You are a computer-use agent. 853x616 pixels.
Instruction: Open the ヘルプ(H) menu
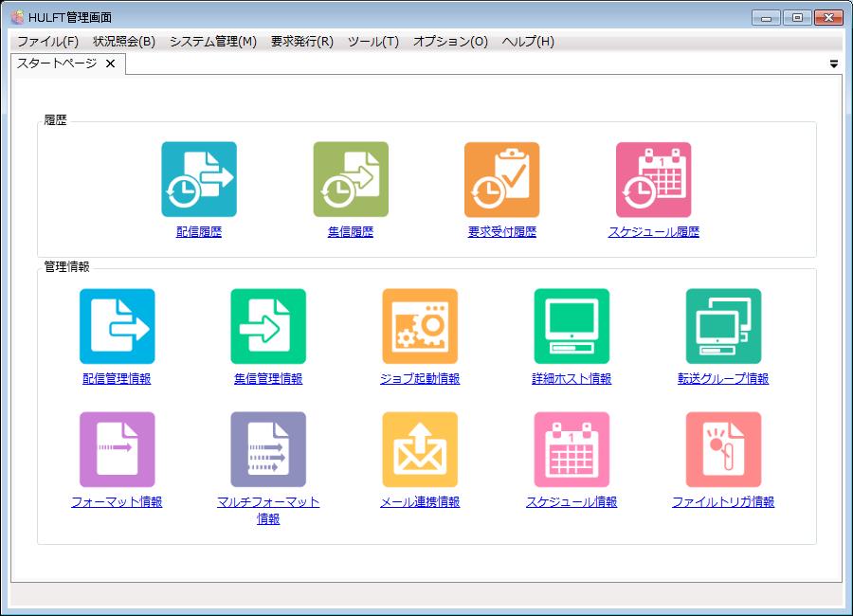pyautogui.click(x=528, y=42)
